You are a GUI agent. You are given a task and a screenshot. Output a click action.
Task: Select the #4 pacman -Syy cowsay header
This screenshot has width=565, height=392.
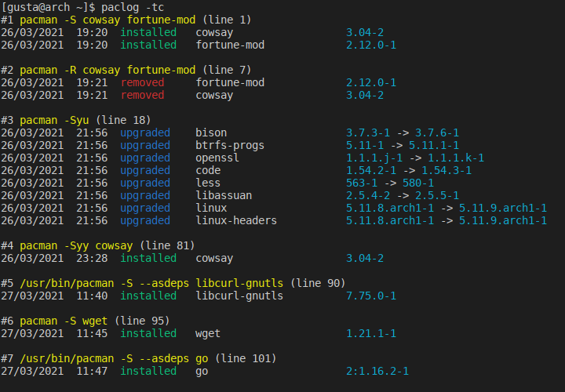[x=97, y=246]
